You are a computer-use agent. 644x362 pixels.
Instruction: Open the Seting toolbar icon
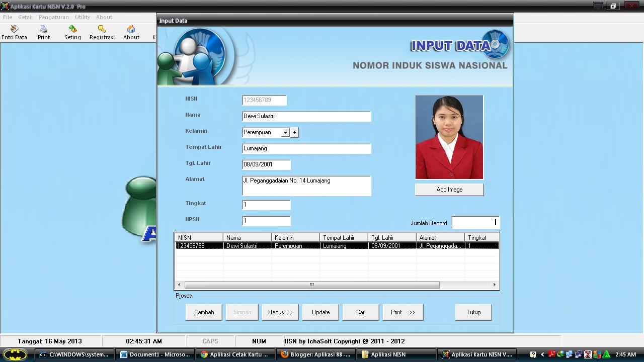click(x=72, y=32)
